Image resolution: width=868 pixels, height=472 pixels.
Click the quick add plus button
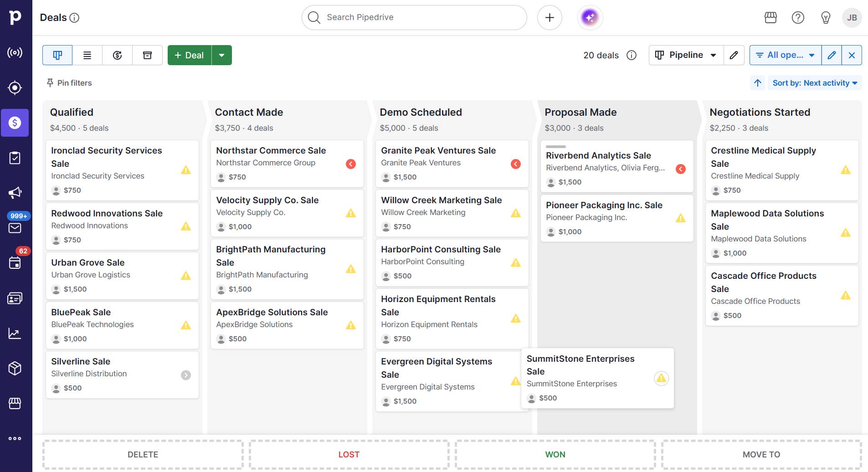pos(550,17)
